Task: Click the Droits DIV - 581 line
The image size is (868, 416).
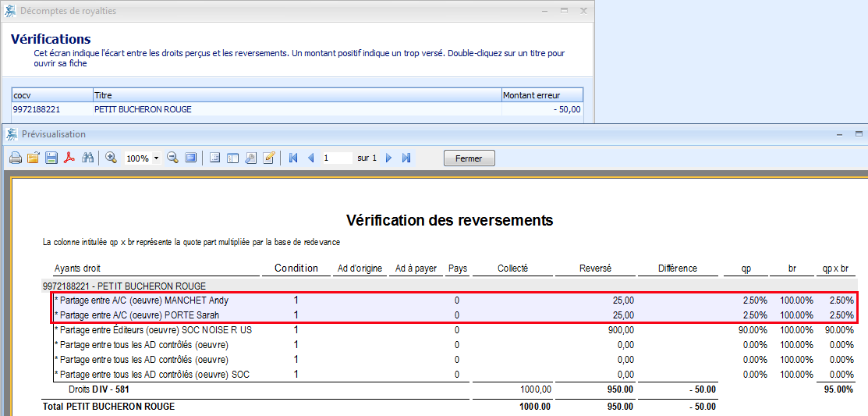Action: point(98,389)
